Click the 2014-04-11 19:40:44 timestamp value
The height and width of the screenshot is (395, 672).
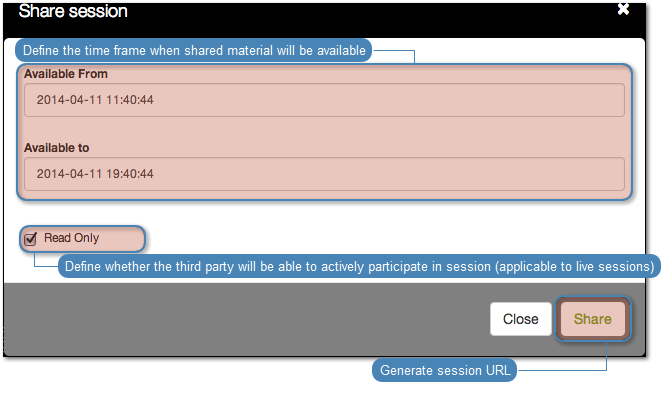95,174
